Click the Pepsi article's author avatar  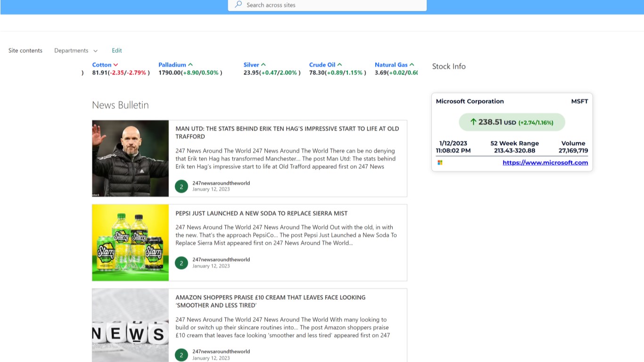click(182, 263)
